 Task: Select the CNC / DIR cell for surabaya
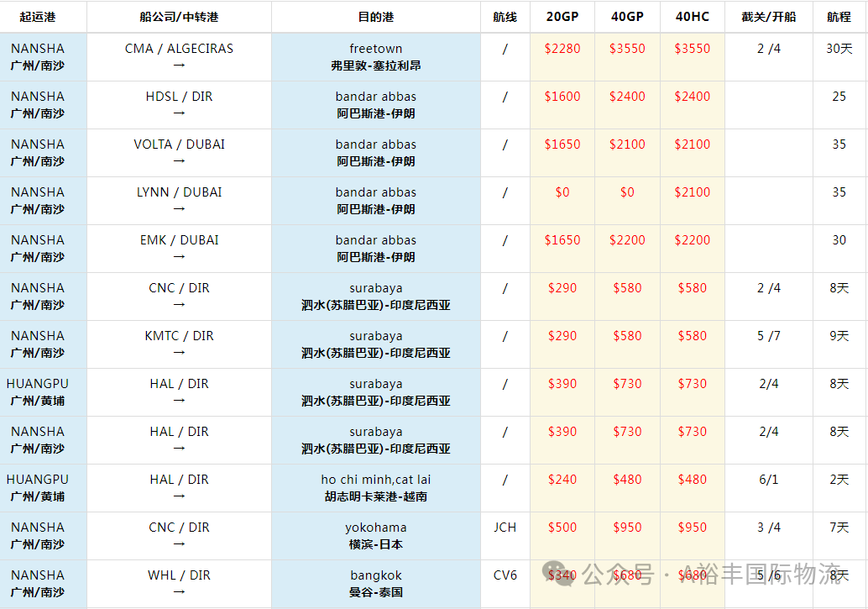(179, 296)
